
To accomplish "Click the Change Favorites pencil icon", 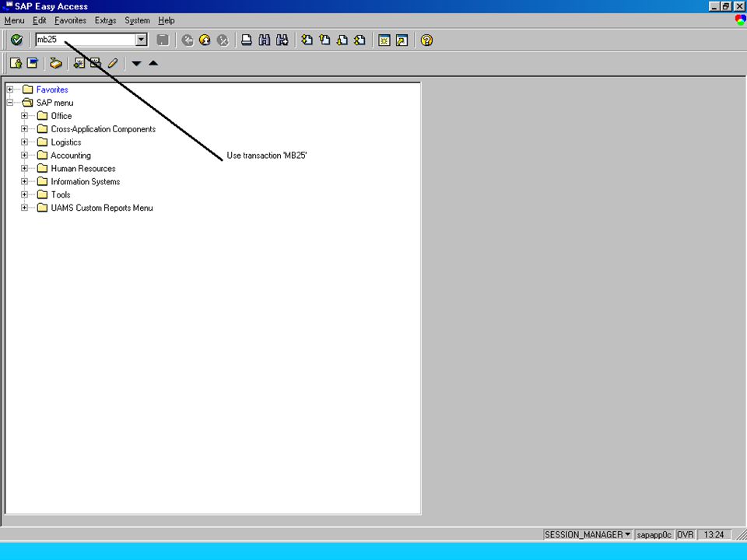I will 113,63.
